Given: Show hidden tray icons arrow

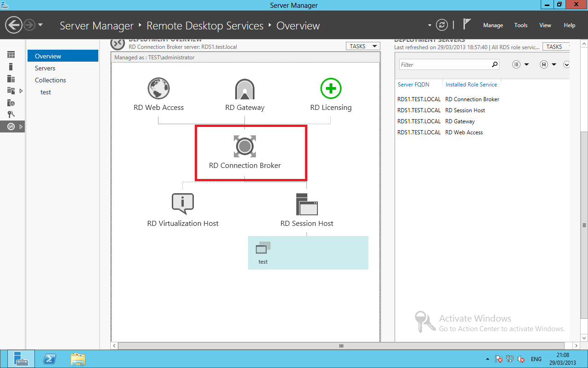Looking at the screenshot, I should click(x=487, y=359).
